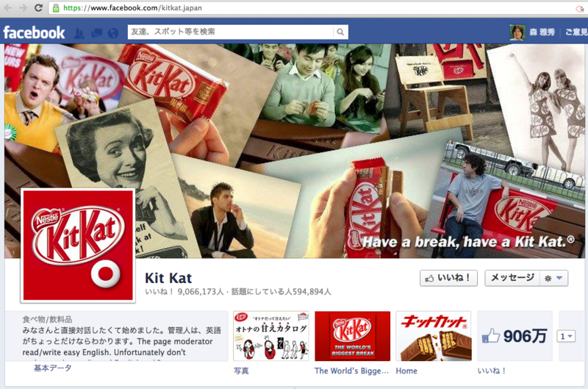The width and height of the screenshot is (588, 389).
Task: Open the キットカット Home tab thumbnail
Action: pos(434,336)
